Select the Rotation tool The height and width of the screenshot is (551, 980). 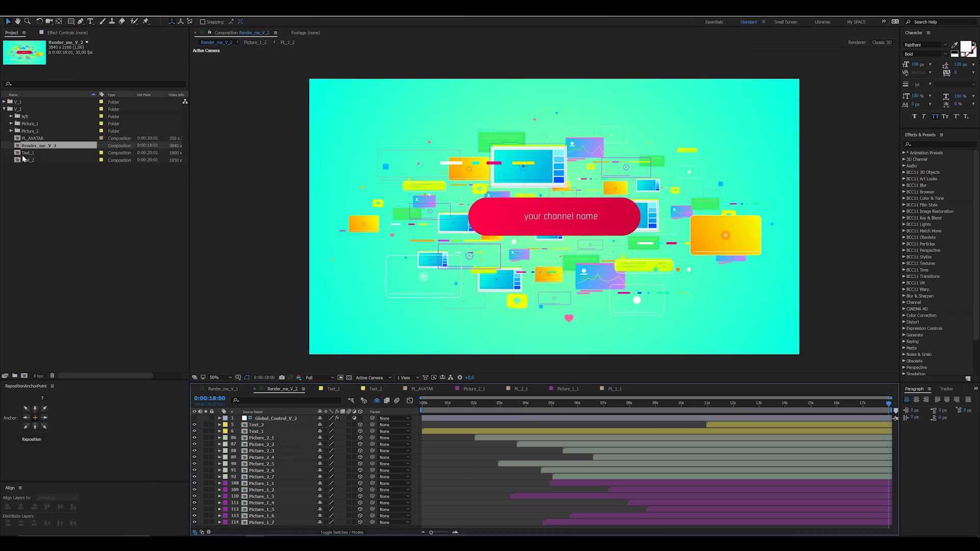point(39,21)
